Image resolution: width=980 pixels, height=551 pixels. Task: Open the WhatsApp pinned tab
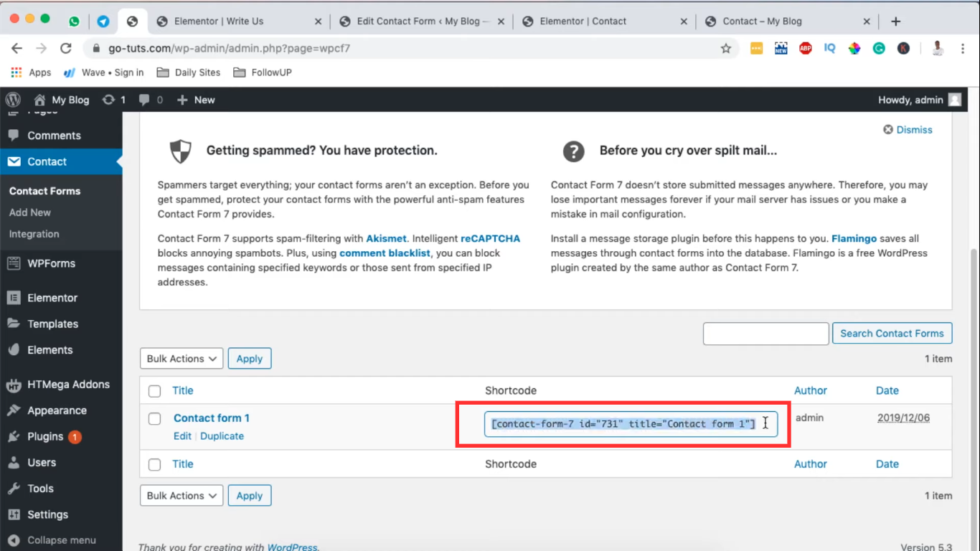(75, 22)
